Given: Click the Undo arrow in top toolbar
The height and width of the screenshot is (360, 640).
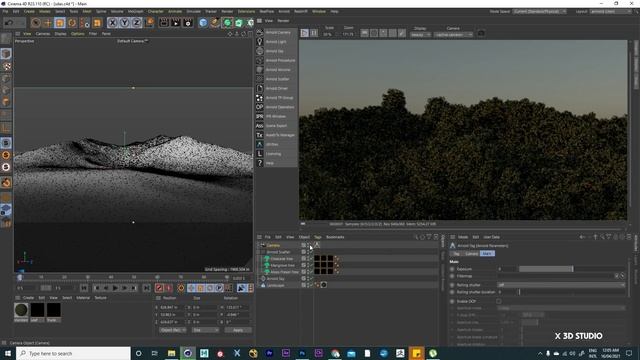Looking at the screenshot, I should [9, 23].
